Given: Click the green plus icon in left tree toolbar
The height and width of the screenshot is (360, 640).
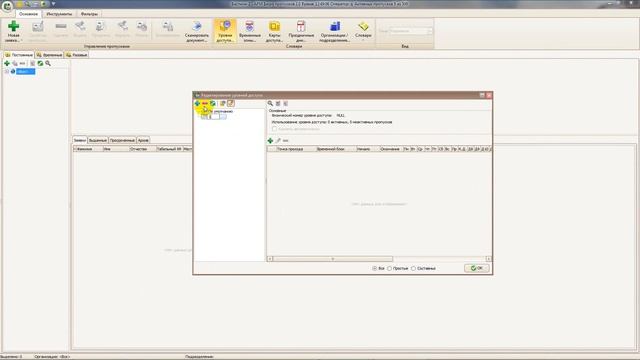Looking at the screenshot, I should point(7,63).
